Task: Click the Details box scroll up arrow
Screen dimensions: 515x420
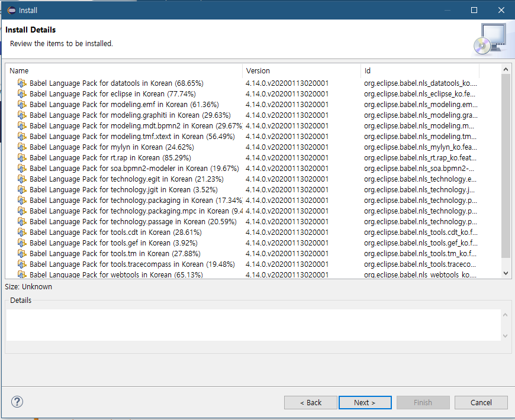Action: (x=506, y=315)
